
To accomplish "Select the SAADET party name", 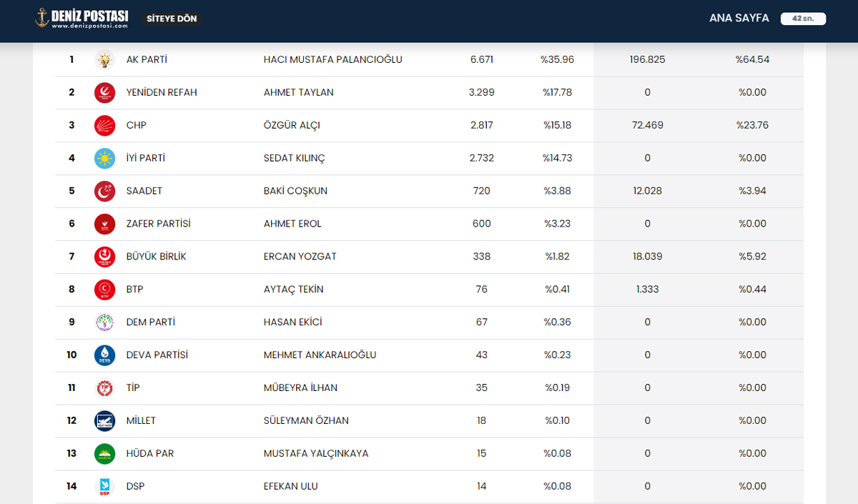I will [144, 192].
